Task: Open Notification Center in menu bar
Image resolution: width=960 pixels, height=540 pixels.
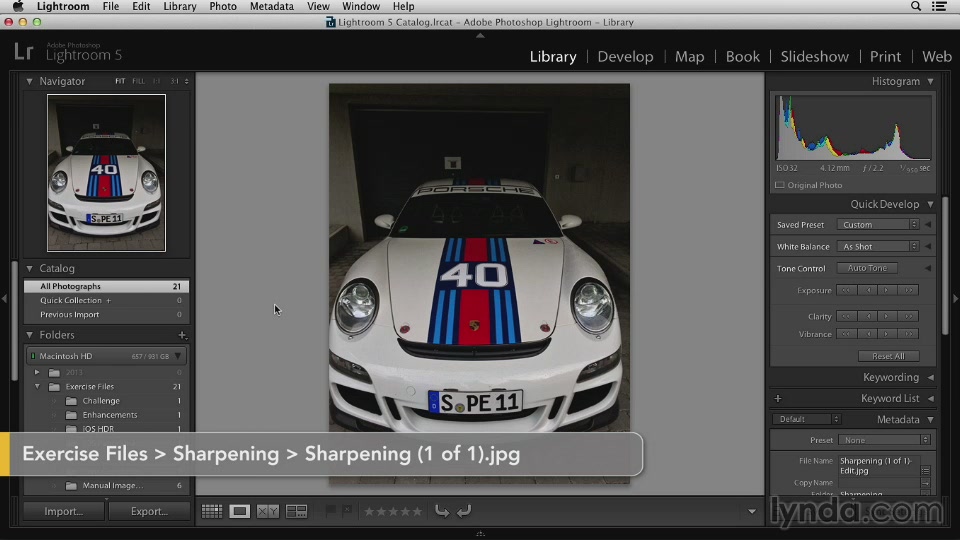Action: coord(939,6)
